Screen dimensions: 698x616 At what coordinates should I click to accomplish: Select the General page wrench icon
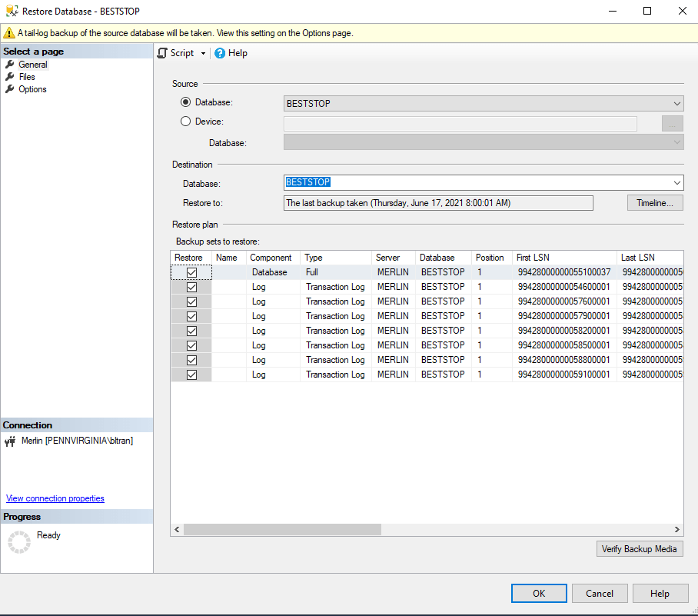pos(10,65)
